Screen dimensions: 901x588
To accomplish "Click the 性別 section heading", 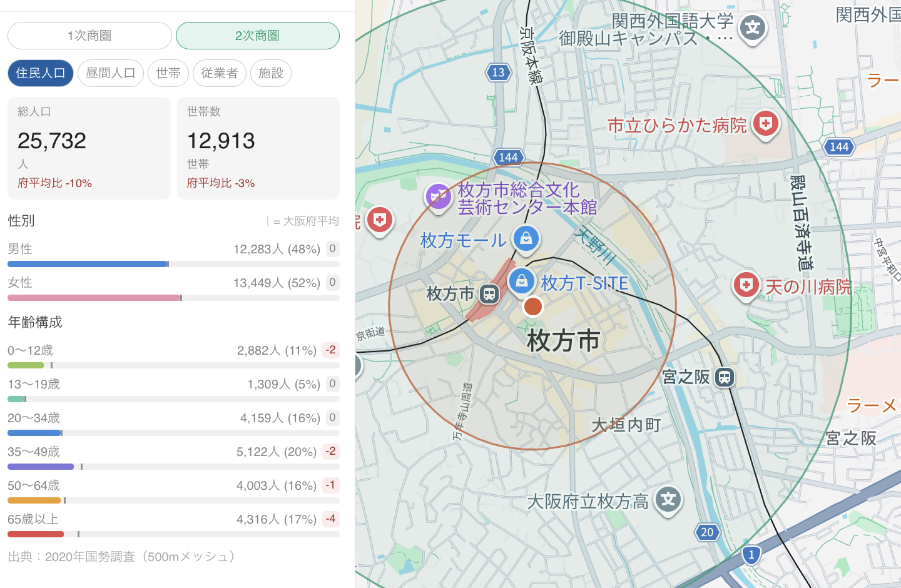I will coord(21,221).
